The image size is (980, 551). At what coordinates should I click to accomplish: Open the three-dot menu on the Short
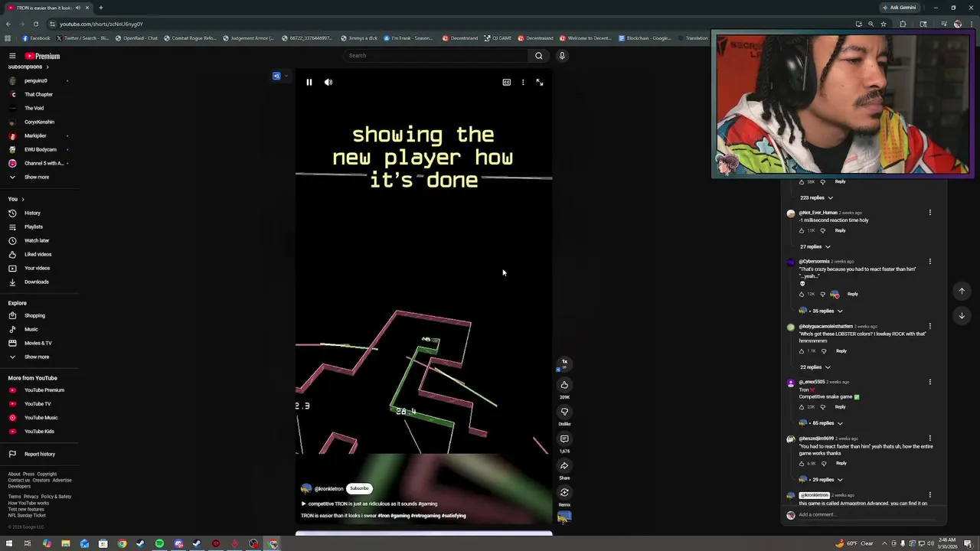click(523, 82)
